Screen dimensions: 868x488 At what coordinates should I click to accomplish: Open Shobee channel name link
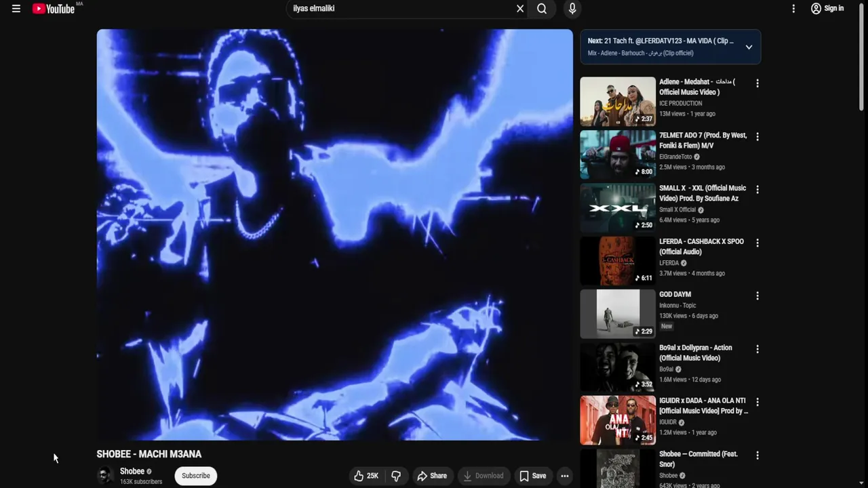pos(132,472)
